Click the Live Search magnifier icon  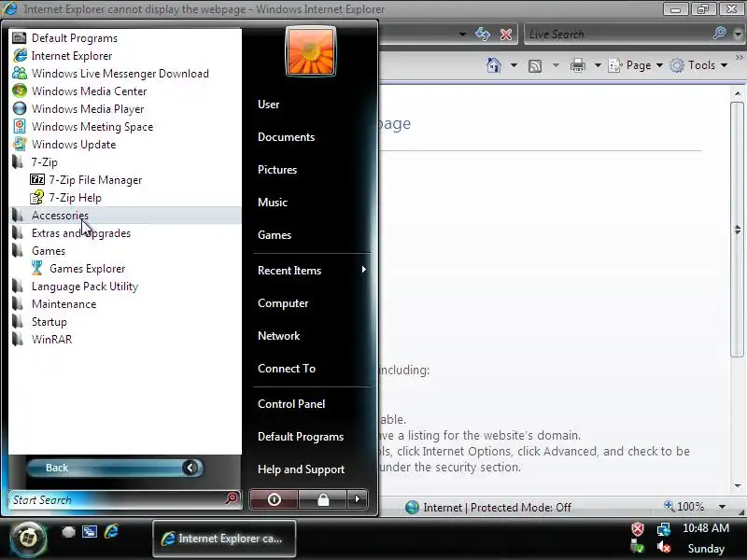click(719, 33)
